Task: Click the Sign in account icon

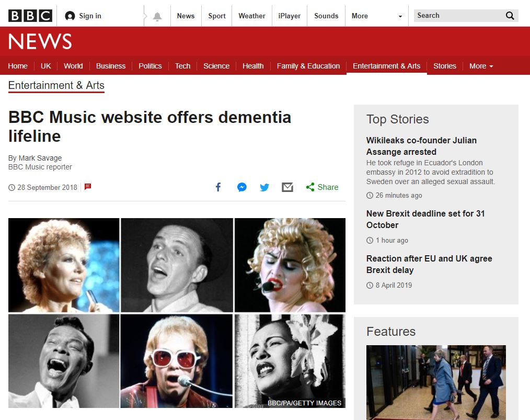Action: [70, 16]
